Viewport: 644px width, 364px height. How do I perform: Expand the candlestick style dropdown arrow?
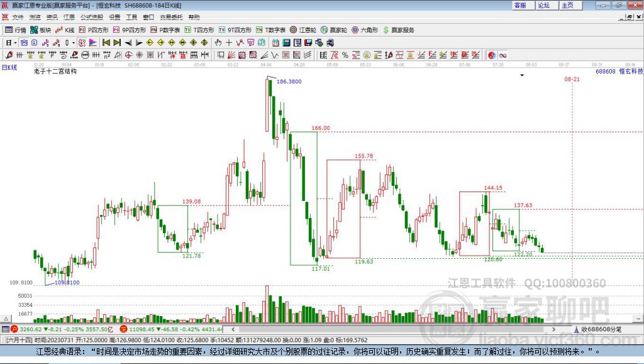click(74, 42)
